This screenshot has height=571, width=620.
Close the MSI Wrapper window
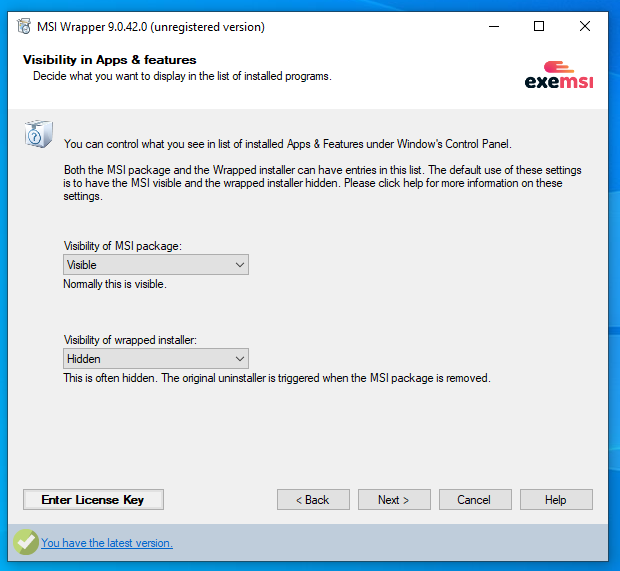[585, 26]
